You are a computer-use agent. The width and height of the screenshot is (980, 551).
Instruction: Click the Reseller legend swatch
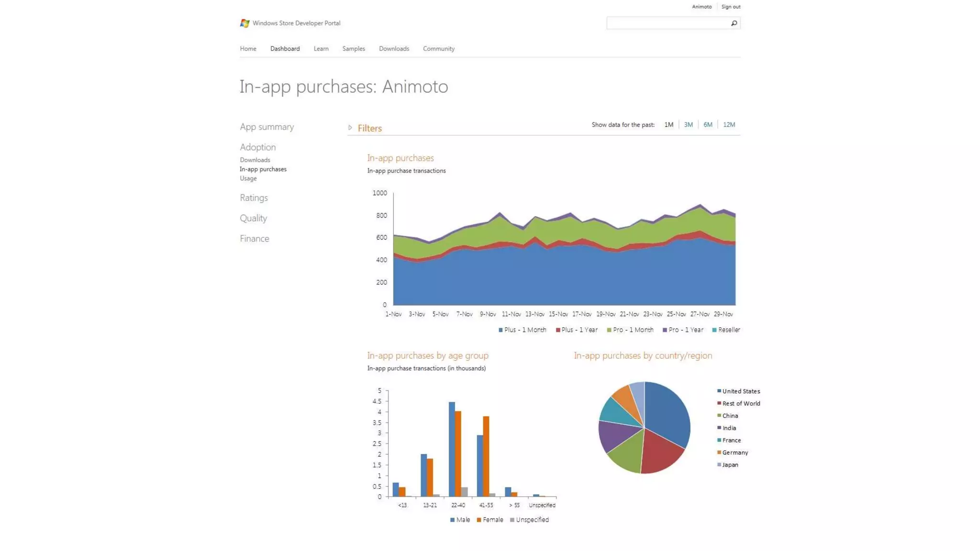714,330
